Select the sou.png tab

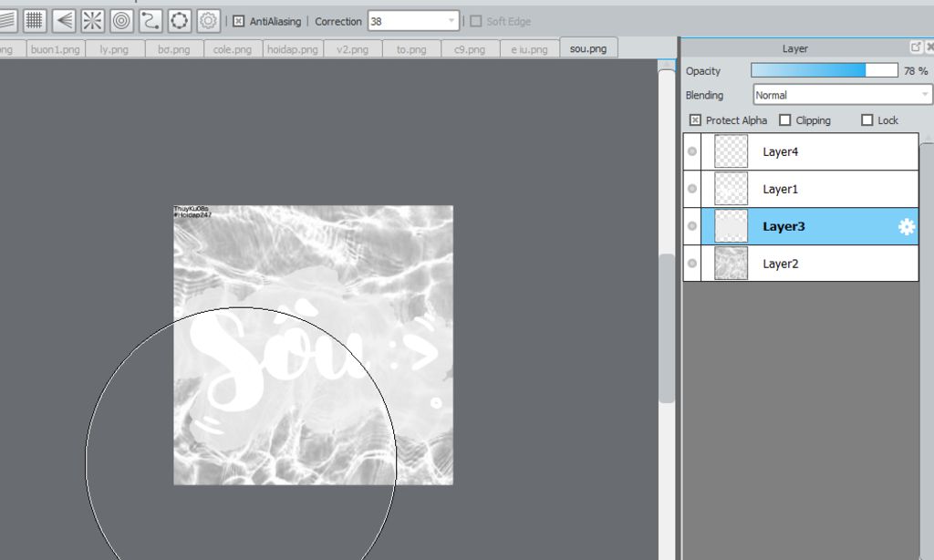point(588,48)
